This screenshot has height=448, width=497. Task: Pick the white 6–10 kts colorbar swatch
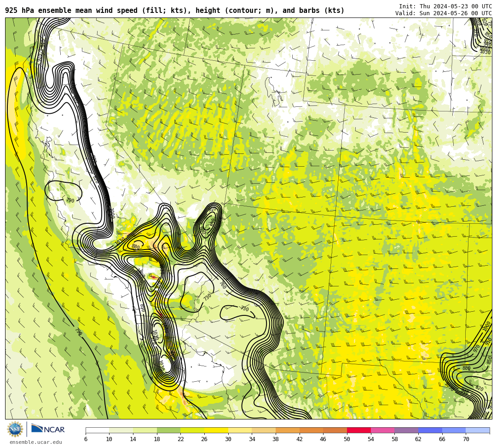coord(97,430)
